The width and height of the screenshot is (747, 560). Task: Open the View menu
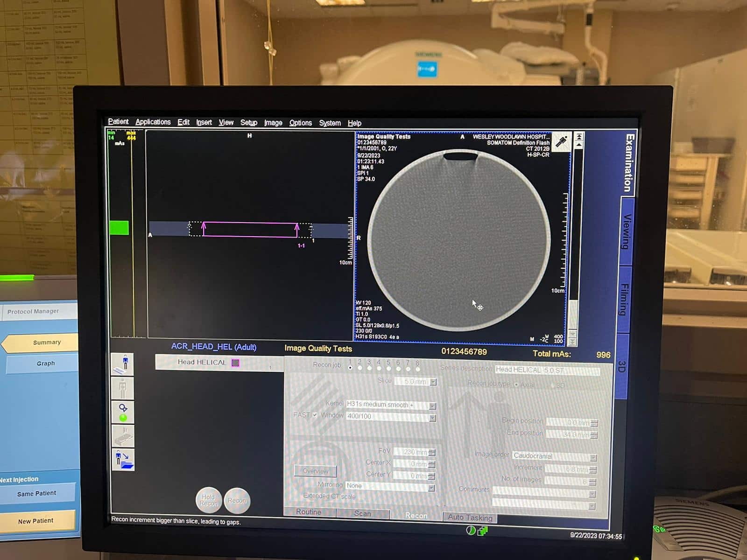click(x=226, y=122)
